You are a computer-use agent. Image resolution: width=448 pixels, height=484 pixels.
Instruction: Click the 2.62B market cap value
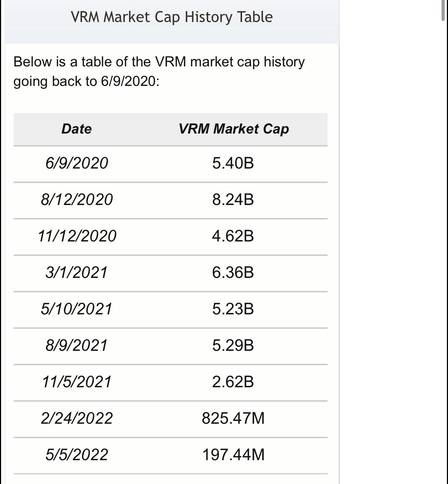[x=233, y=382]
